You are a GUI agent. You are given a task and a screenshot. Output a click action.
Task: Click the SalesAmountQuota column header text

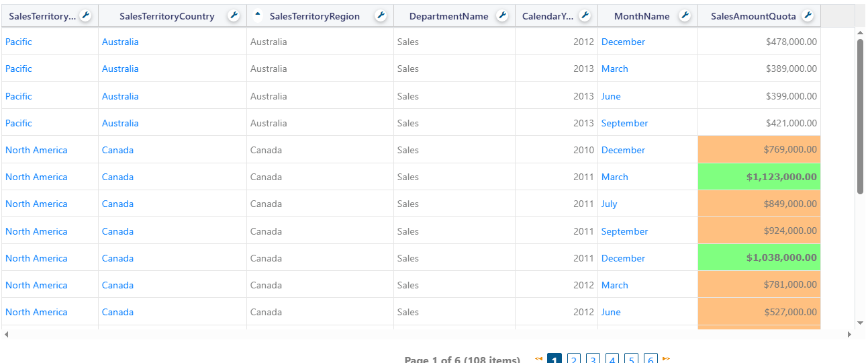[753, 16]
